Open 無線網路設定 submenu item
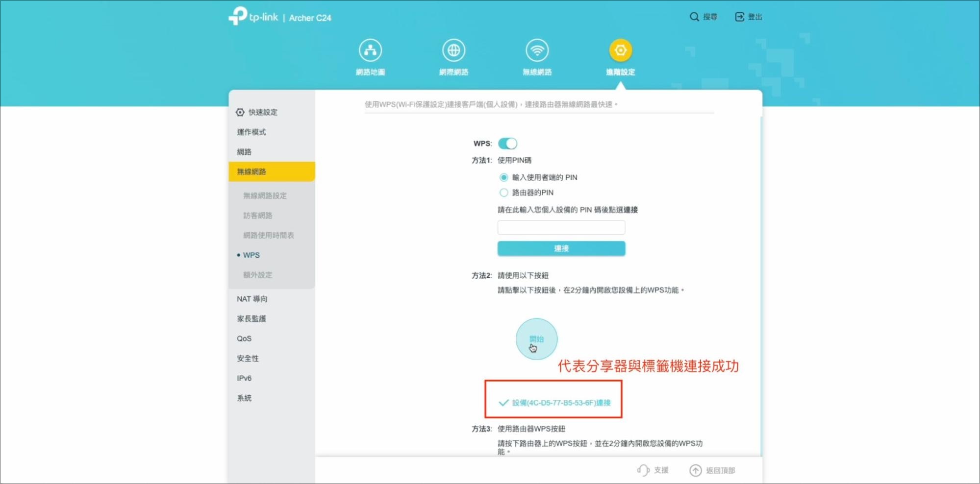Screen dimensions: 980x484 coord(265,195)
